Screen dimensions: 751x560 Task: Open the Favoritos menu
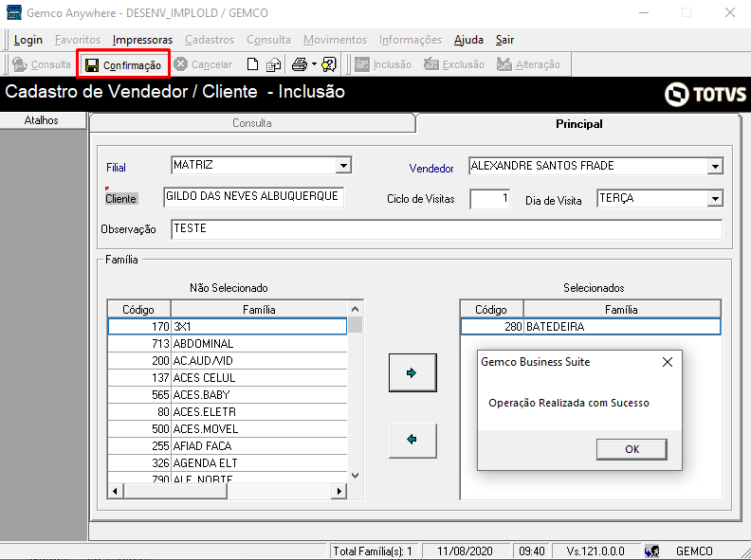[x=78, y=40]
